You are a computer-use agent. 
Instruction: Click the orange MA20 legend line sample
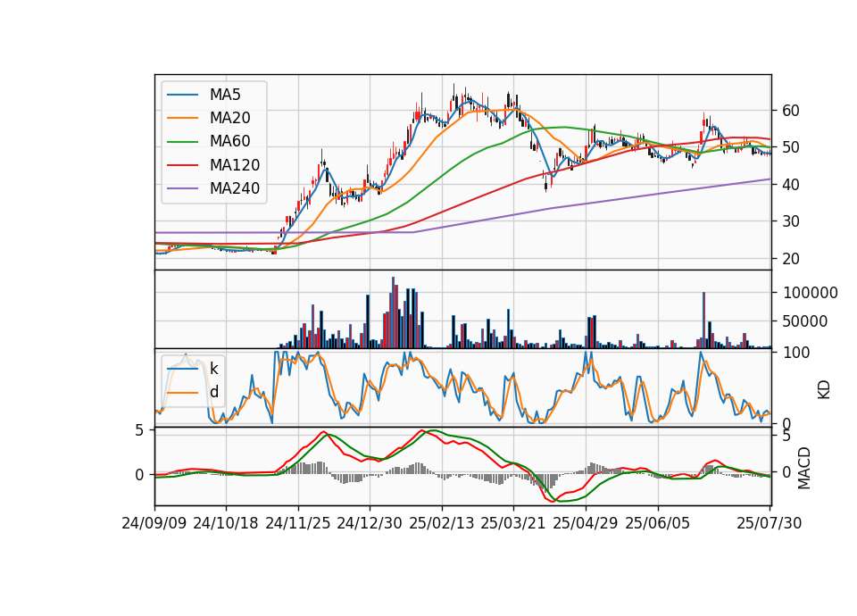click(182, 119)
